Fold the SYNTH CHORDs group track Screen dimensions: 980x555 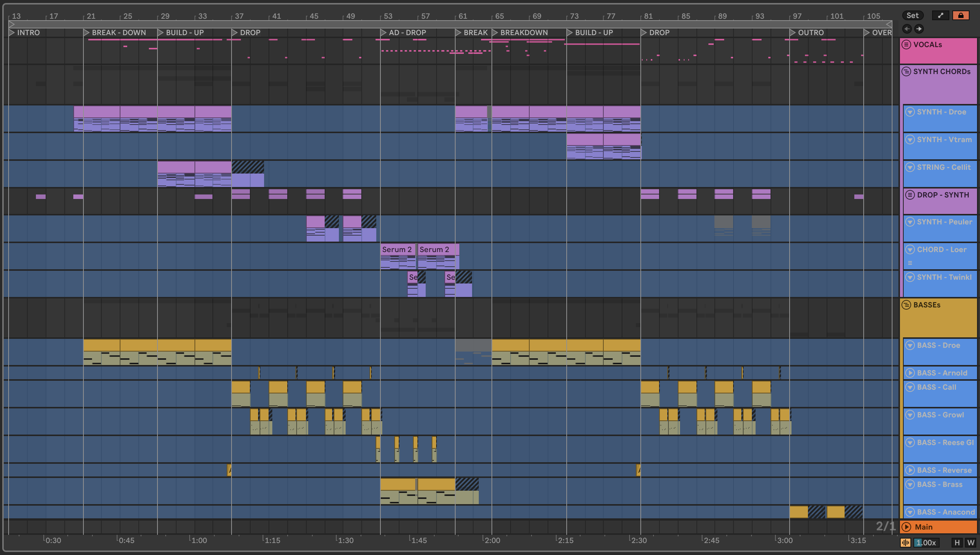point(906,72)
